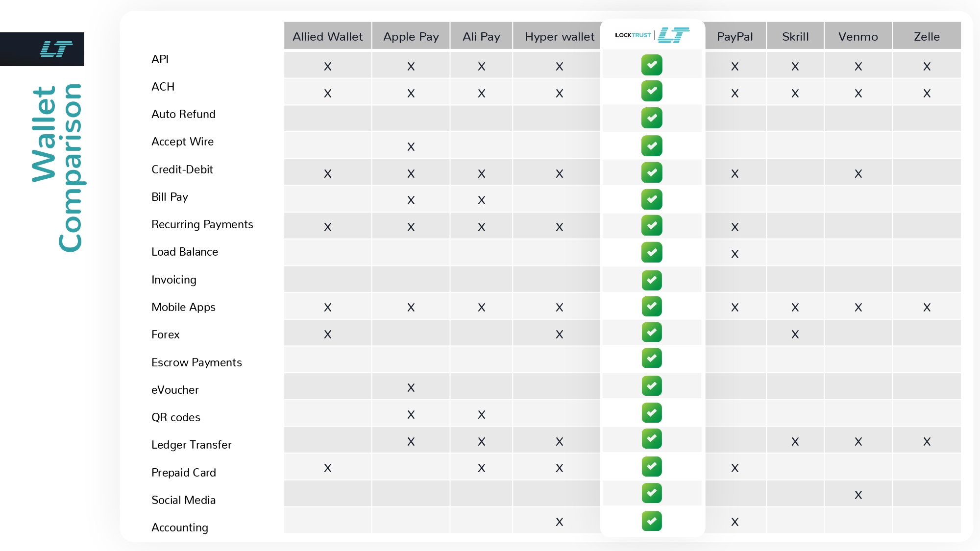The height and width of the screenshot is (551, 980).
Task: Click the LockTrust checkmark icon for API
Action: click(x=651, y=65)
